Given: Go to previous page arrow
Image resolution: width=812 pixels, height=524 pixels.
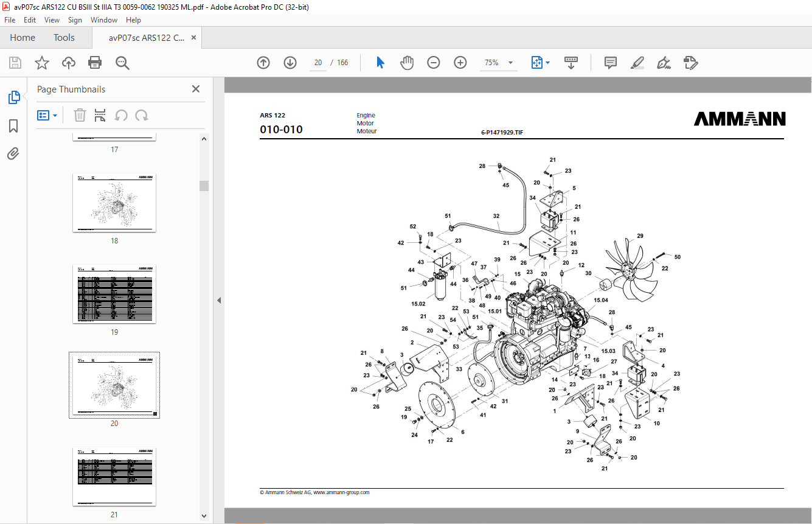Looking at the screenshot, I should coord(263,63).
